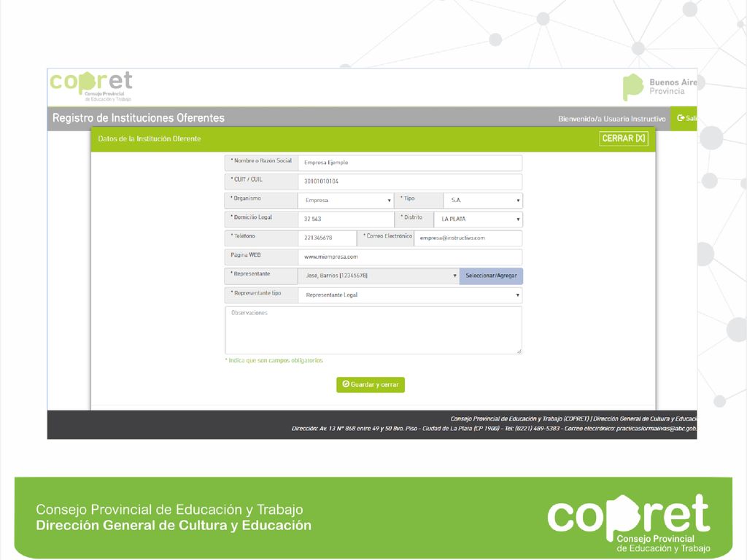The width and height of the screenshot is (747, 560).
Task: Open the Organismo dropdown
Action: coord(346,201)
